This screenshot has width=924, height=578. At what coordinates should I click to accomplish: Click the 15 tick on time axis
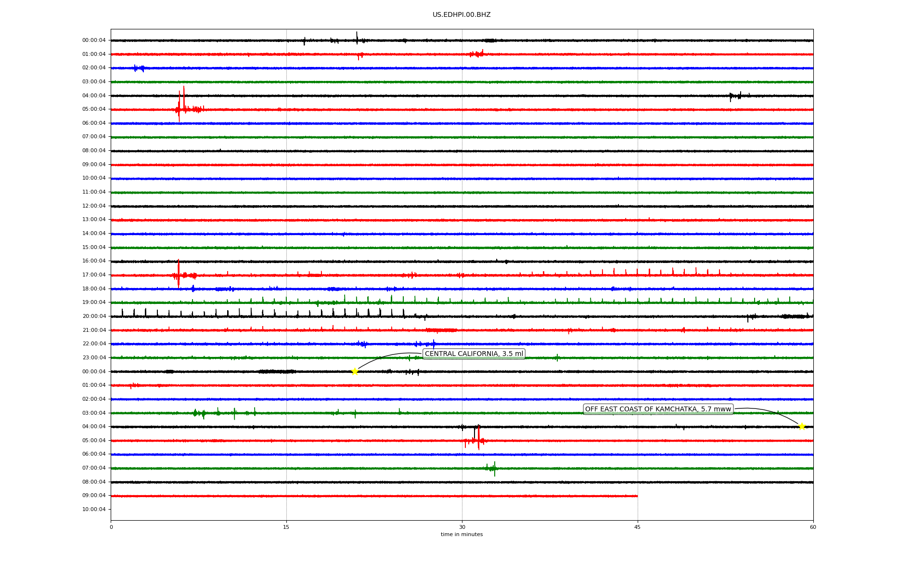pyautogui.click(x=286, y=527)
